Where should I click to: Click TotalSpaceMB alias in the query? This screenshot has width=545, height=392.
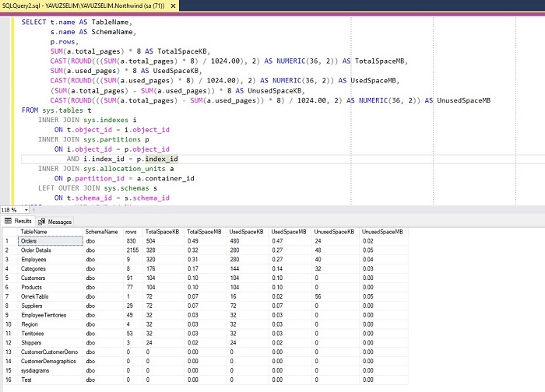[379, 61]
